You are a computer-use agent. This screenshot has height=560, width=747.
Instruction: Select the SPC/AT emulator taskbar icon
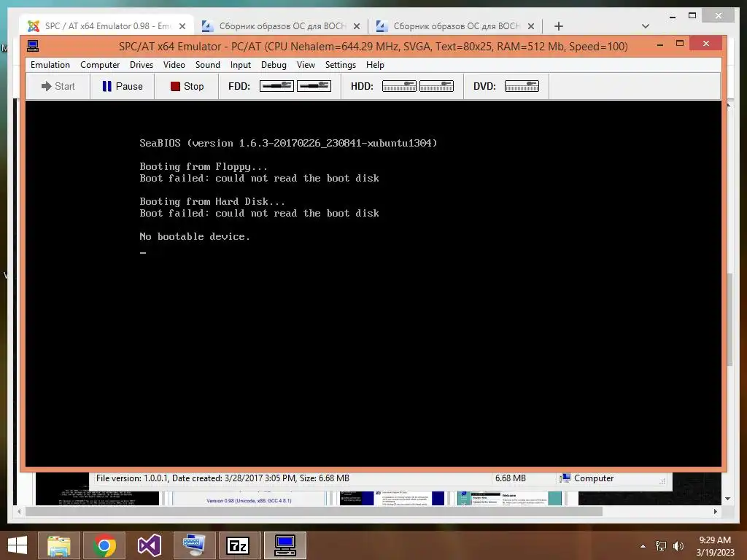[x=285, y=545]
